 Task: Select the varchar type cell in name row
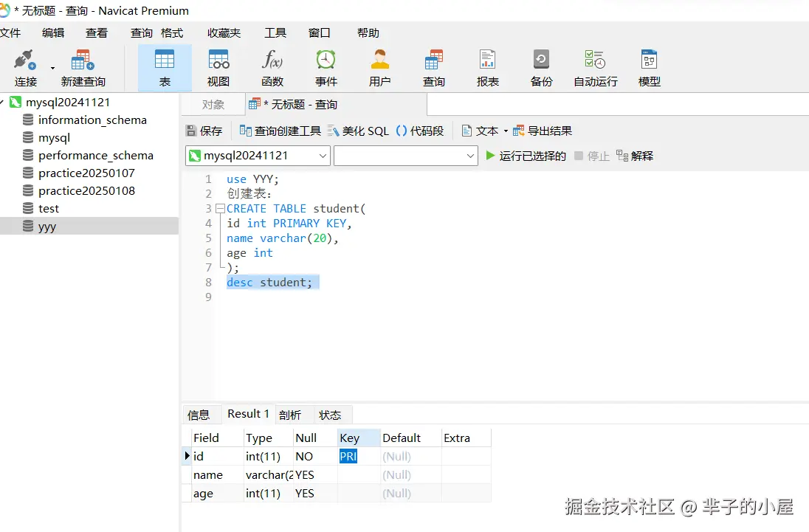[x=268, y=474]
